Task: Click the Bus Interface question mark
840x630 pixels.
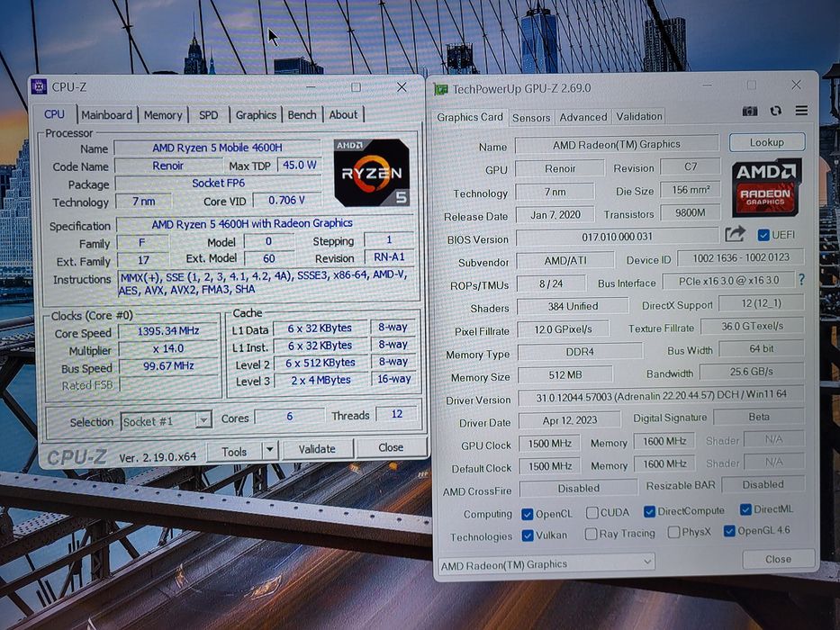Action: point(801,280)
